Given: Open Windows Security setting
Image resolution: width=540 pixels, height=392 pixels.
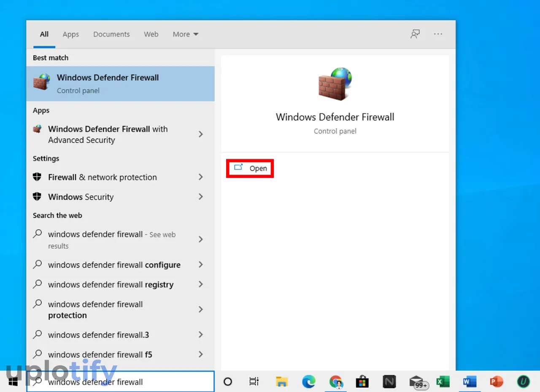Looking at the screenshot, I should click(x=81, y=197).
